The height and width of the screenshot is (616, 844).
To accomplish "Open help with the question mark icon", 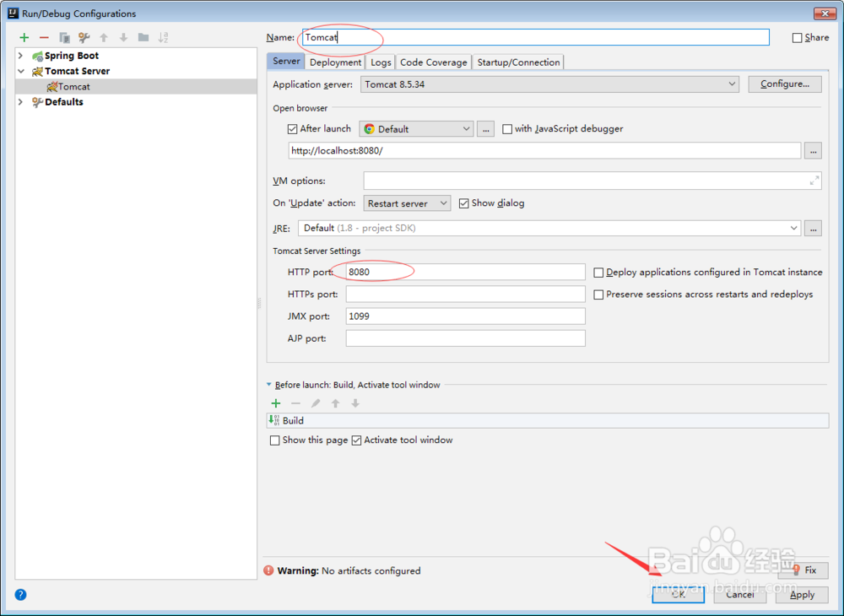I will coord(20,594).
